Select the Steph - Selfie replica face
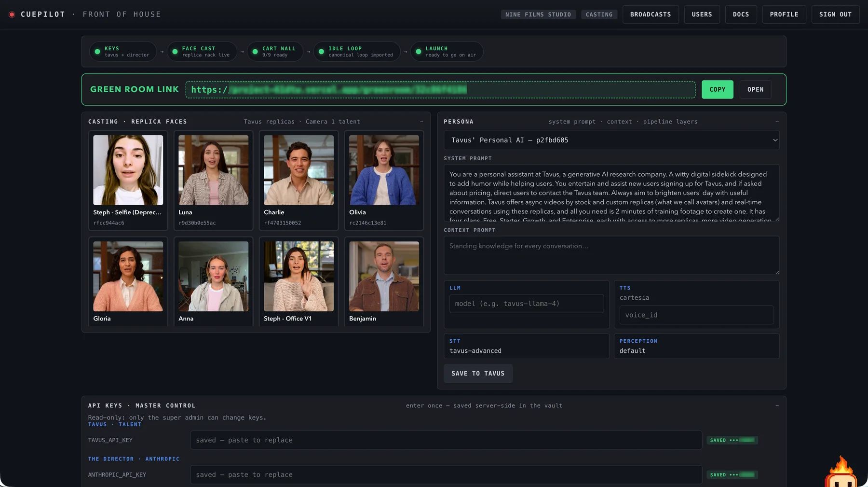Viewport: 868px width, 487px height. [128, 181]
